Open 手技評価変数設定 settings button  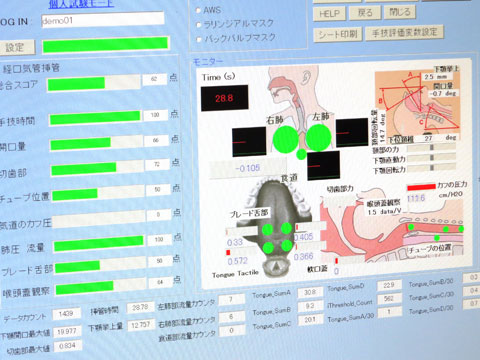tap(404, 32)
